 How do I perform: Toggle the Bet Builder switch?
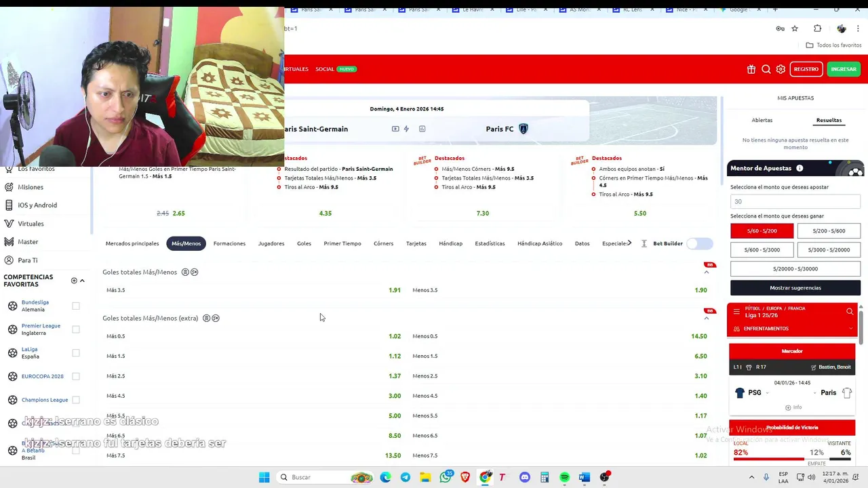pyautogui.click(x=700, y=243)
